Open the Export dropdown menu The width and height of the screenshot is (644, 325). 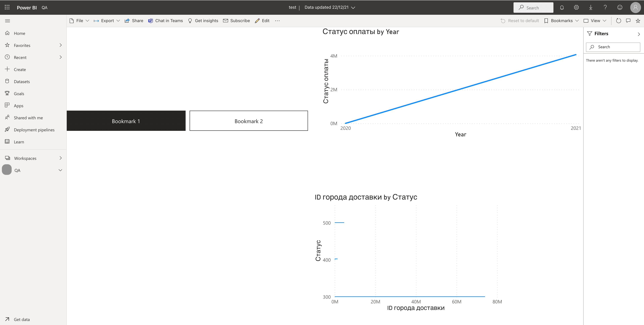click(x=107, y=21)
